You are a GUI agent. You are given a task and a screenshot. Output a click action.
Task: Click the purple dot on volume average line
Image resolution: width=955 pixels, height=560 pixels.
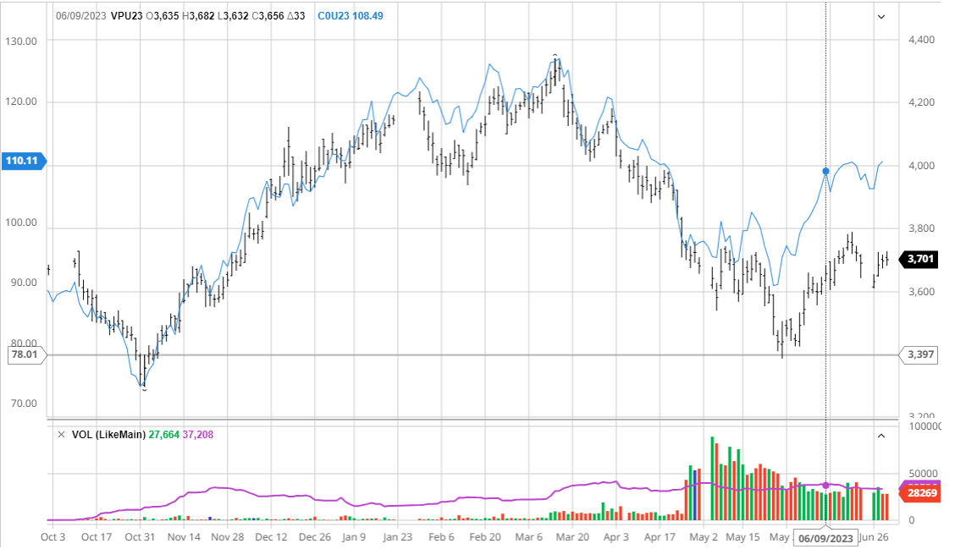(x=826, y=485)
